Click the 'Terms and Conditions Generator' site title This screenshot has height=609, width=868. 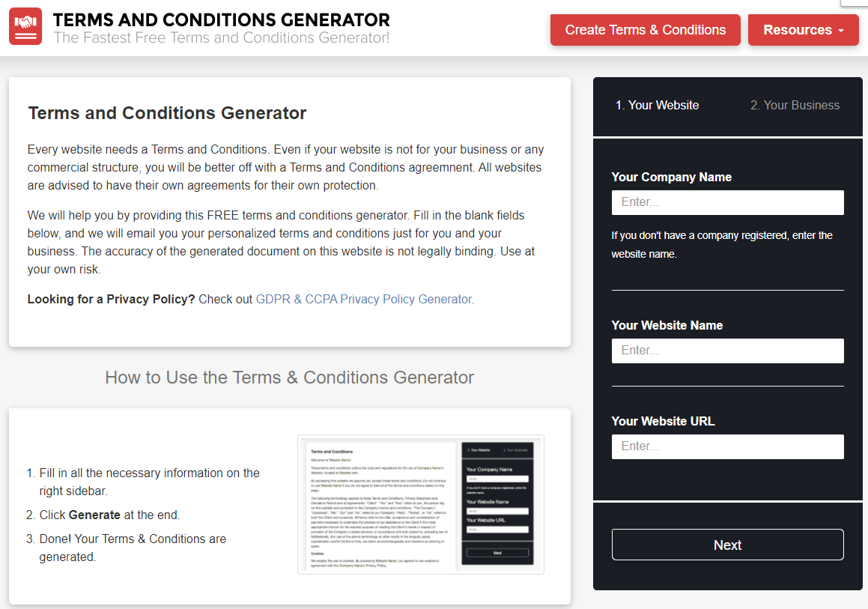pos(221,19)
